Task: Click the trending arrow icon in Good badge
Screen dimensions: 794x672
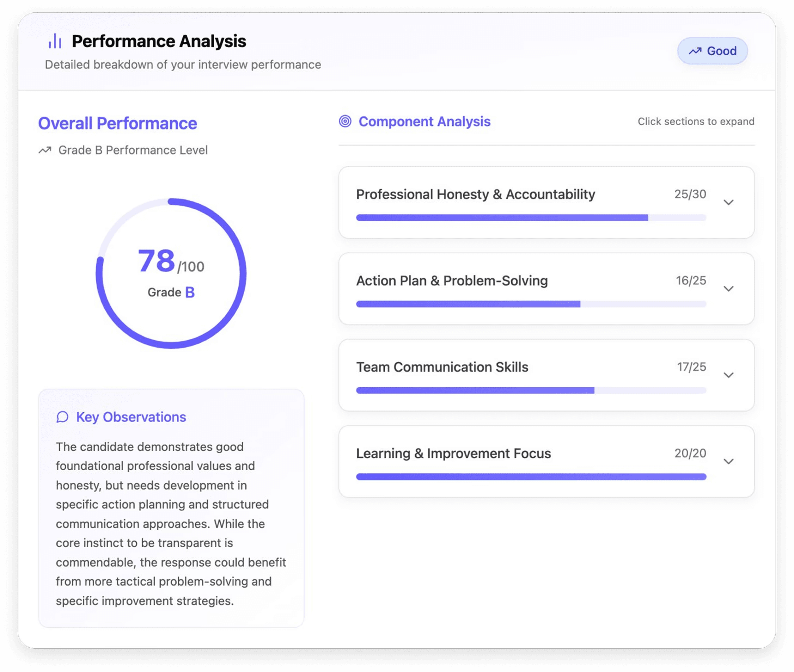Action: pyautogui.click(x=695, y=51)
